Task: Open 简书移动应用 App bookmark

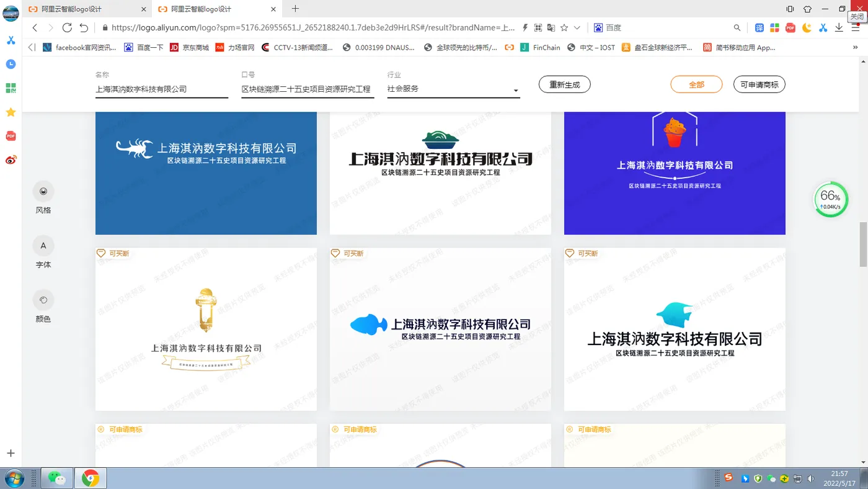Action: coord(739,47)
